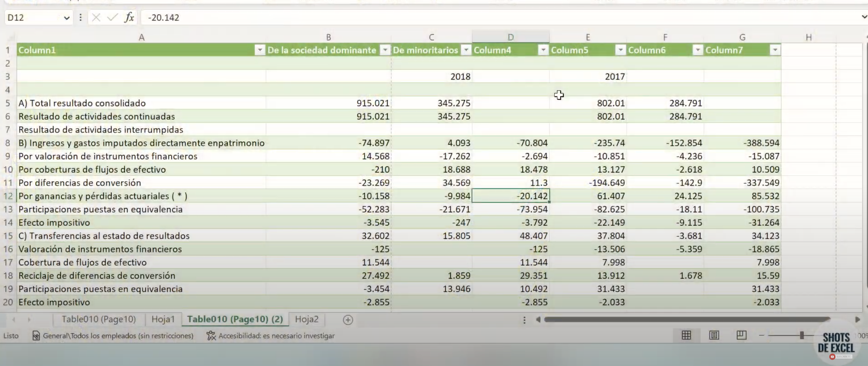Viewport: 868px width, 366px height.
Task: Click the horizontal scrollbar thumb
Action: pos(687,319)
